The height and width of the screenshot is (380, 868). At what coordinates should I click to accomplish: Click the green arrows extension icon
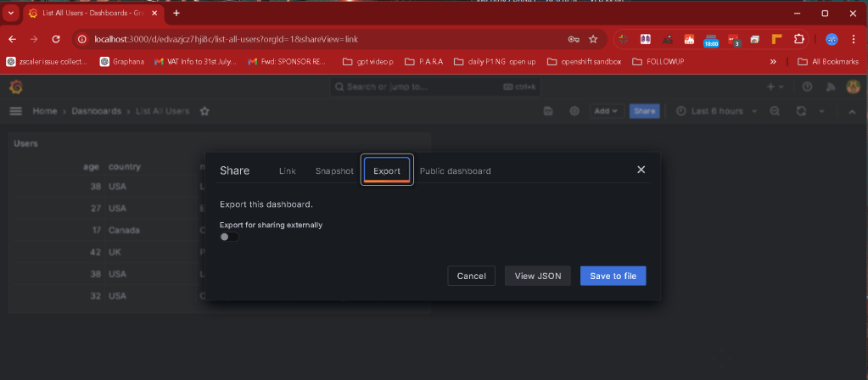[x=624, y=39]
